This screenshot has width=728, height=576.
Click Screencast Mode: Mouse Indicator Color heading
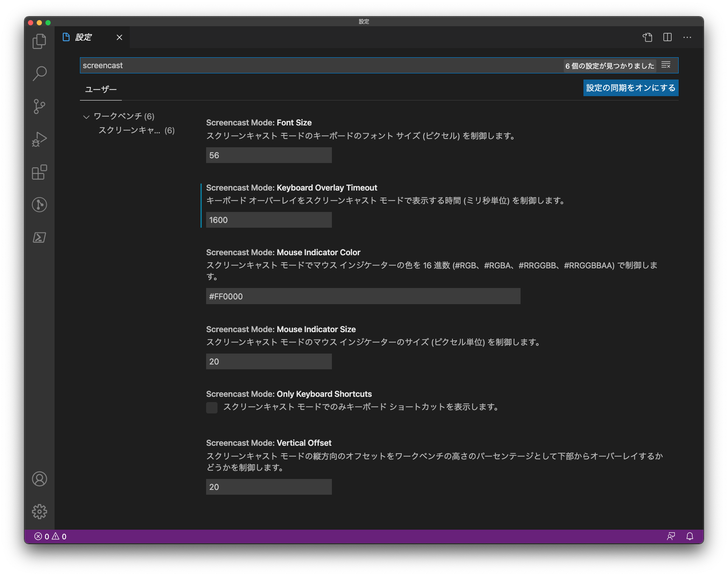coord(283,253)
